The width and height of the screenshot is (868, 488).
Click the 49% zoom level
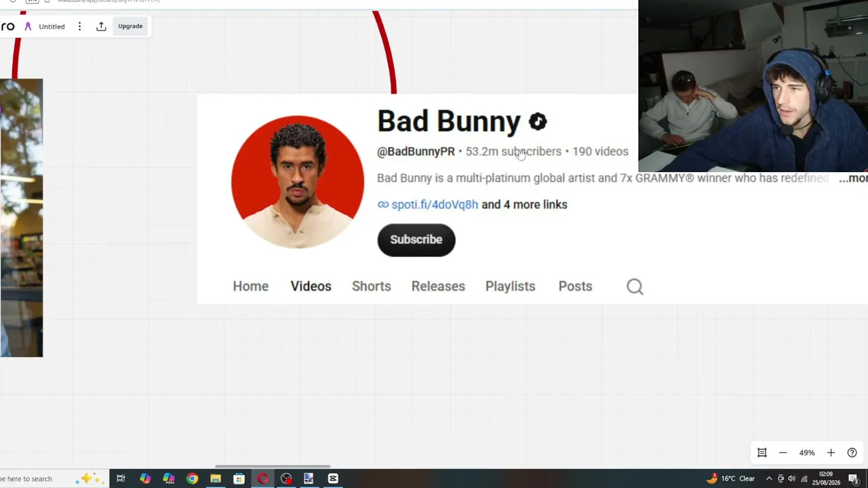806,453
